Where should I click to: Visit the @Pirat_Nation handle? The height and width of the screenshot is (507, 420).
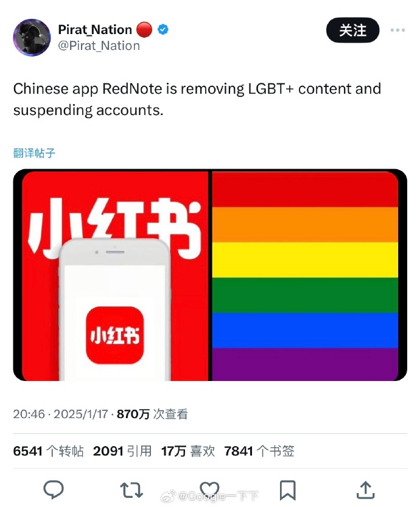pos(99,46)
